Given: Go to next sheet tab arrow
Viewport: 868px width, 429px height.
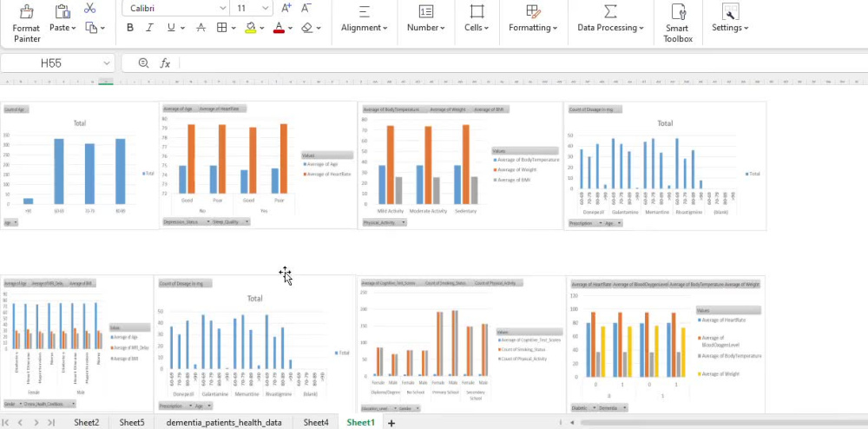Looking at the screenshot, I should coord(36,422).
